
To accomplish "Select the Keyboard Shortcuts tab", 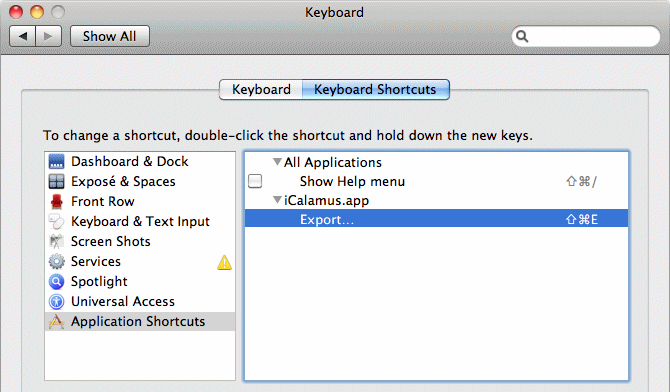I will tap(376, 89).
